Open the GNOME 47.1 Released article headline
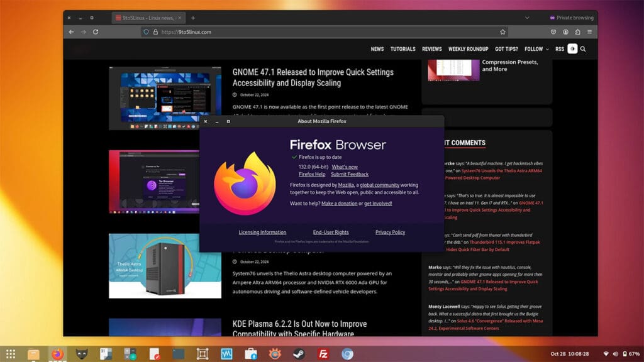Image resolution: width=644 pixels, height=362 pixels. click(x=313, y=77)
